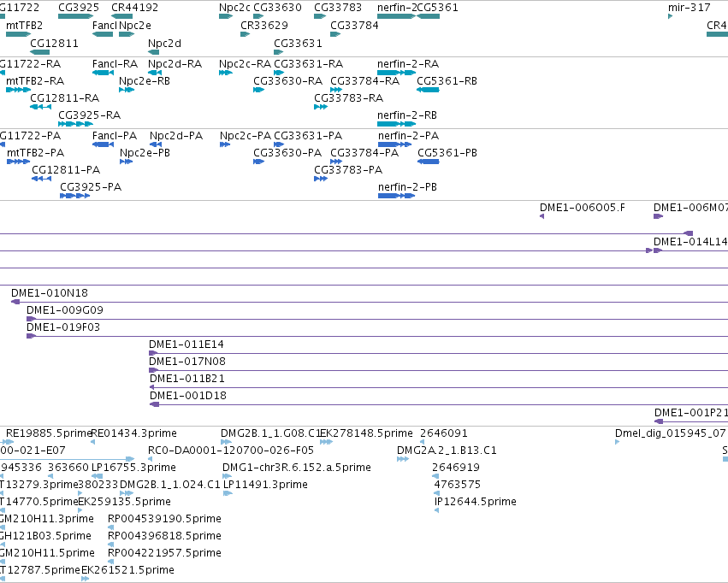Screen dimensions: 728x583
Task: Click the CG3925-RA transcript glyph
Action: pyautogui.click(x=75, y=124)
